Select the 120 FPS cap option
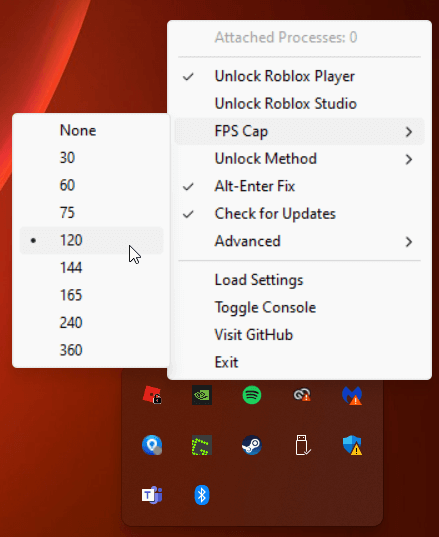The image size is (439, 537). coord(91,240)
